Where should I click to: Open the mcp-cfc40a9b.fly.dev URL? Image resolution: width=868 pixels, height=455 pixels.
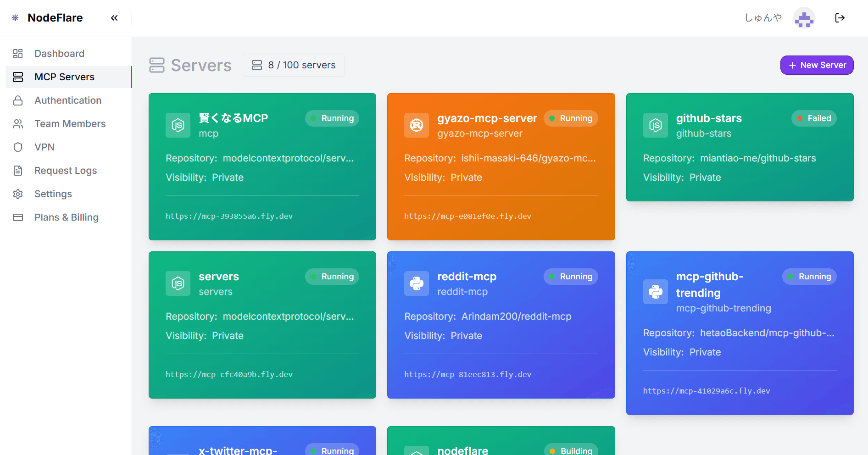(229, 374)
